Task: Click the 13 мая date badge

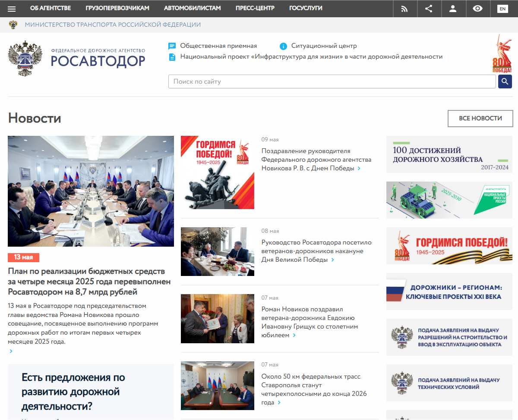Action: pos(23,257)
